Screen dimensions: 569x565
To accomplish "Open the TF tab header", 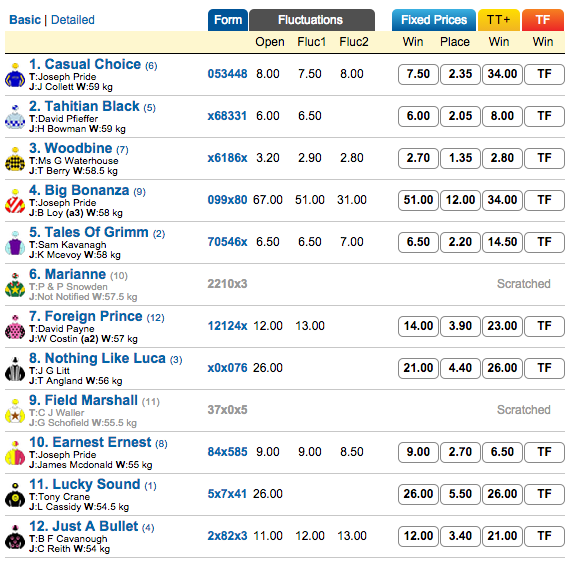I will (x=543, y=20).
